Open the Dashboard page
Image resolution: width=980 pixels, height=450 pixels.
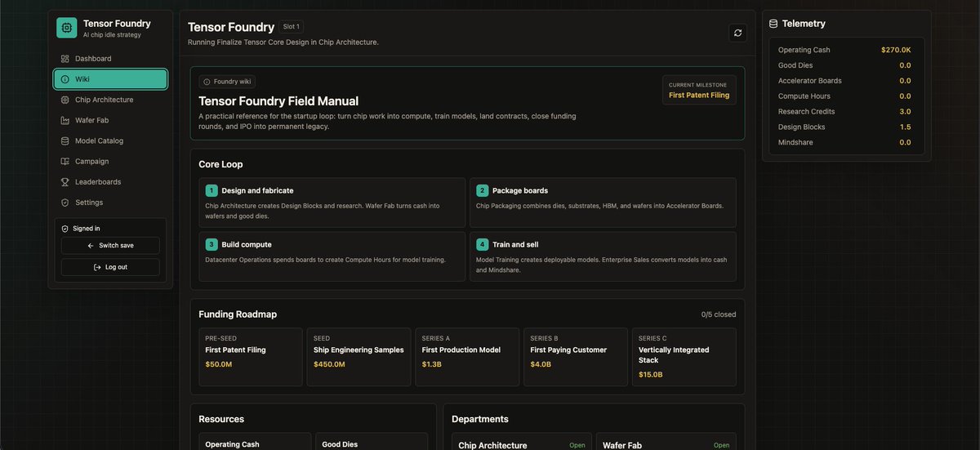[110, 59]
